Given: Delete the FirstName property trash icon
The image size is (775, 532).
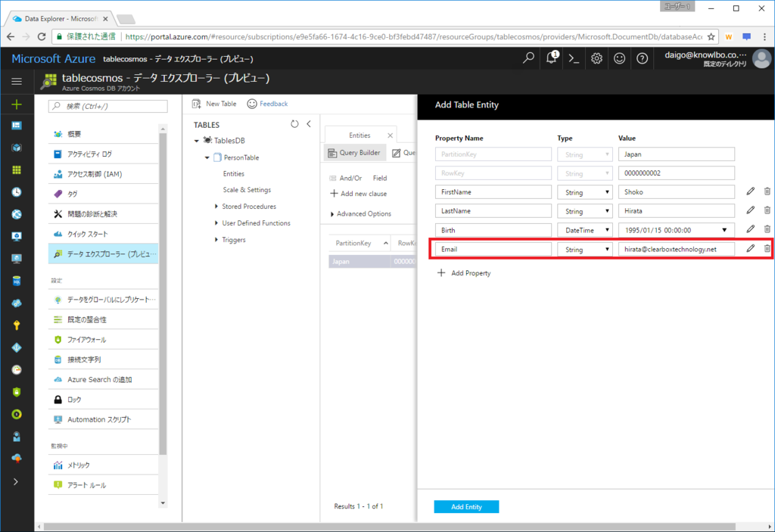Looking at the screenshot, I should click(767, 191).
